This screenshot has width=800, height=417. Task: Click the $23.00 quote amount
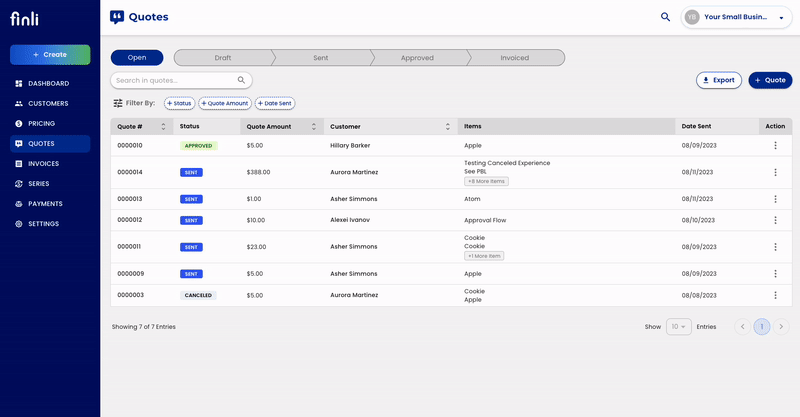(257, 247)
